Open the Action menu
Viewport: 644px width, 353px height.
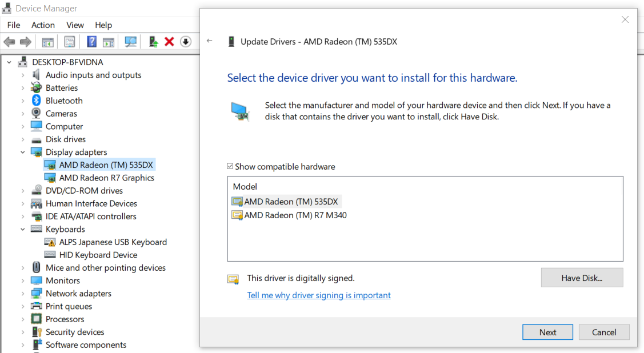point(43,25)
